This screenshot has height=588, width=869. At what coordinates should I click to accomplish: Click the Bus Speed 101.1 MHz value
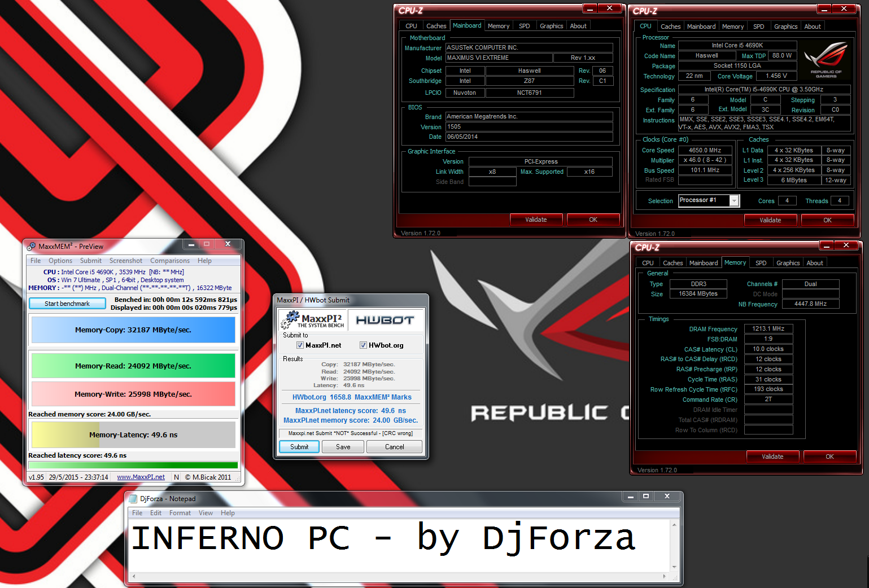pyautogui.click(x=705, y=170)
